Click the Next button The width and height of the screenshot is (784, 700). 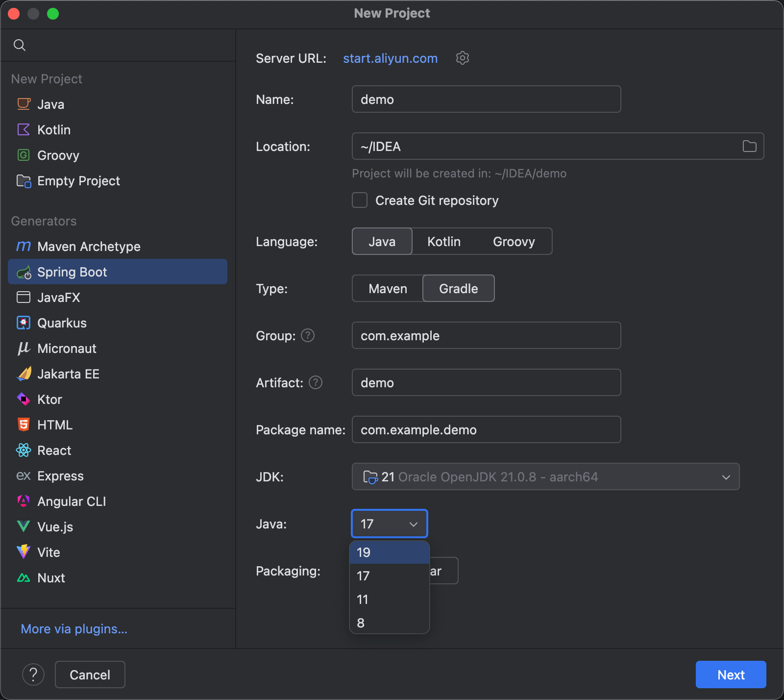[731, 675]
